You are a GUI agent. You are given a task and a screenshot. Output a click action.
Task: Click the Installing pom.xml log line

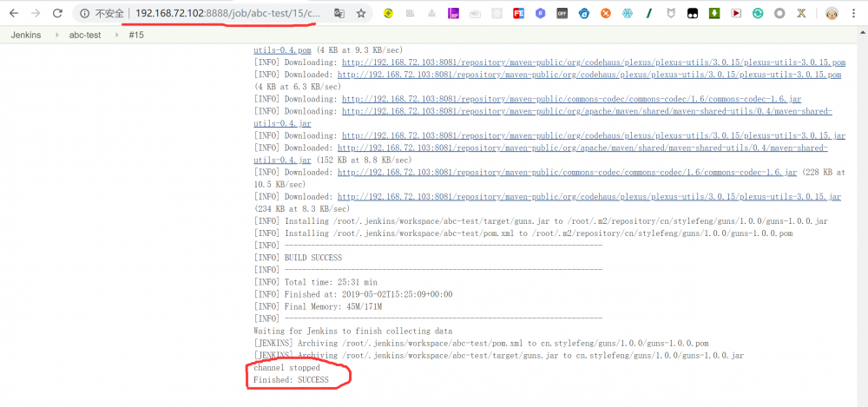[523, 233]
